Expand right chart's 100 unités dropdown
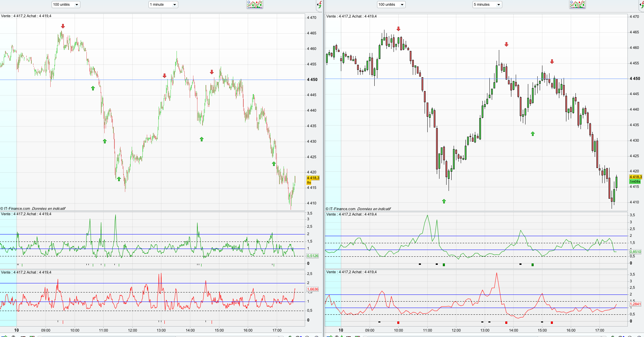Viewport: 644px width, 337px height. coord(391,4)
